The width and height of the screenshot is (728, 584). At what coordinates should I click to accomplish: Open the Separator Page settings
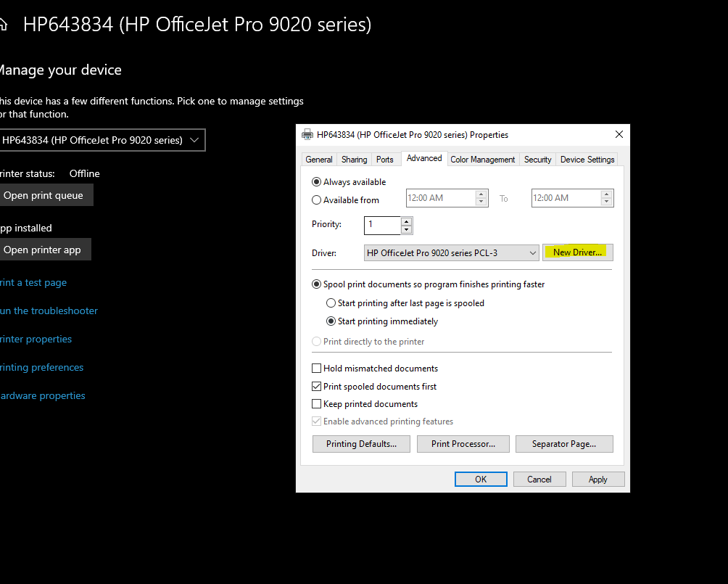[x=564, y=444]
